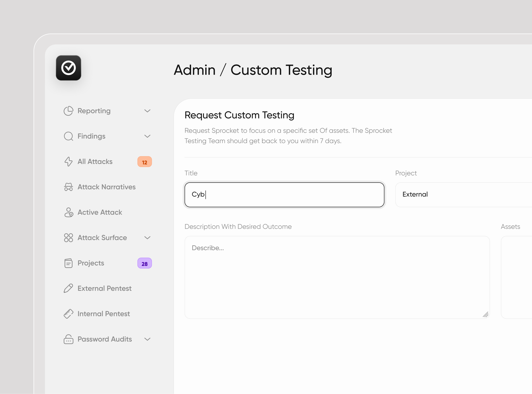Select Active Attack in sidebar

(x=100, y=212)
